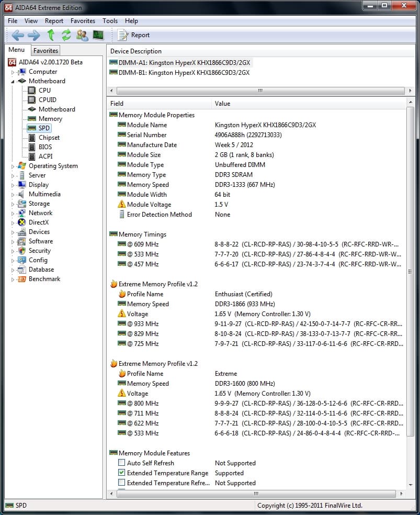Click the 'DDR3-1600 (800 MHz)' value
420x515 pixels.
pos(245,383)
